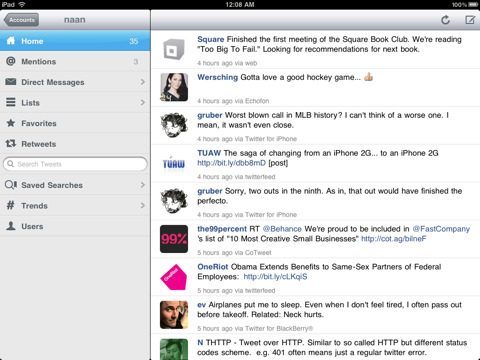Click '4 hours ago via Echofon' timestamp

pos(233,101)
